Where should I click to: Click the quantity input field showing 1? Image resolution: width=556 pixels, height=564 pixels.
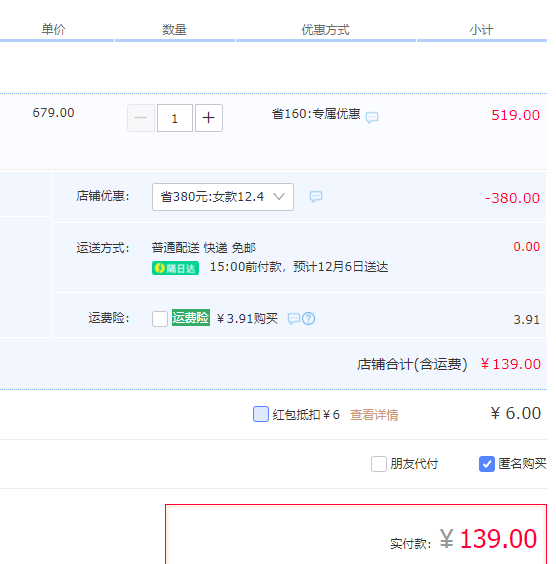(x=175, y=118)
